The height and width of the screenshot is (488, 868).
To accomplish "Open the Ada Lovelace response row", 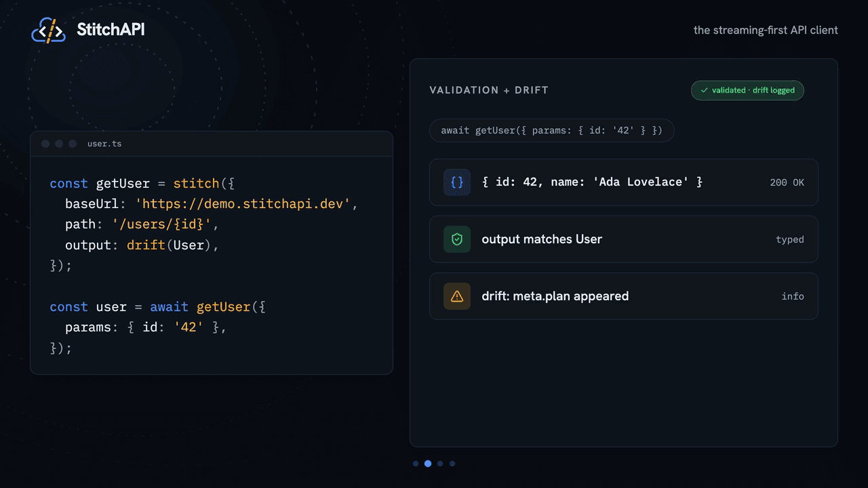I will (x=624, y=182).
